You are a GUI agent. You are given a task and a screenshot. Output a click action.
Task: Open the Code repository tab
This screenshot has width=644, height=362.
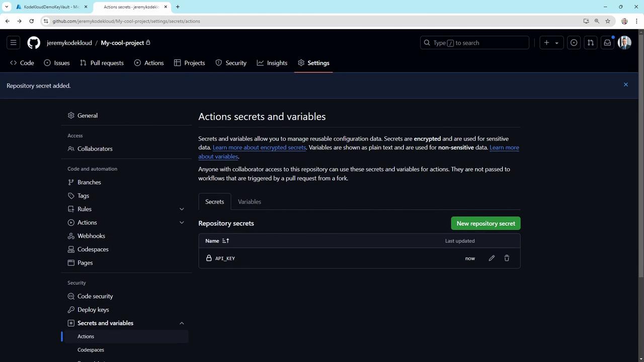point(22,63)
